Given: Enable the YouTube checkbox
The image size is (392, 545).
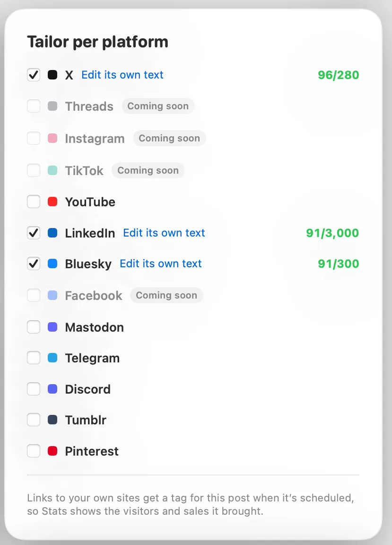Looking at the screenshot, I should pyautogui.click(x=34, y=202).
